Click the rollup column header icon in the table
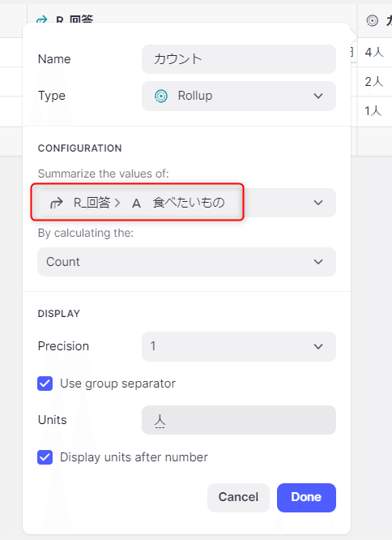 (x=372, y=20)
